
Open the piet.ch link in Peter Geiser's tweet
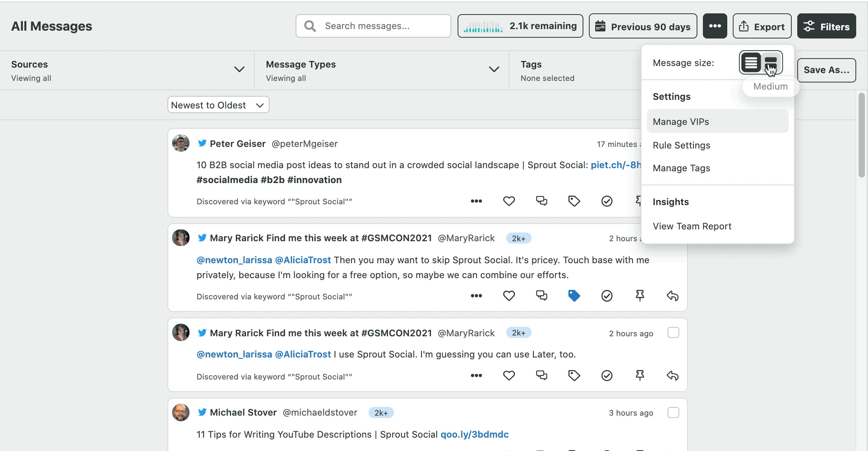[x=616, y=165]
